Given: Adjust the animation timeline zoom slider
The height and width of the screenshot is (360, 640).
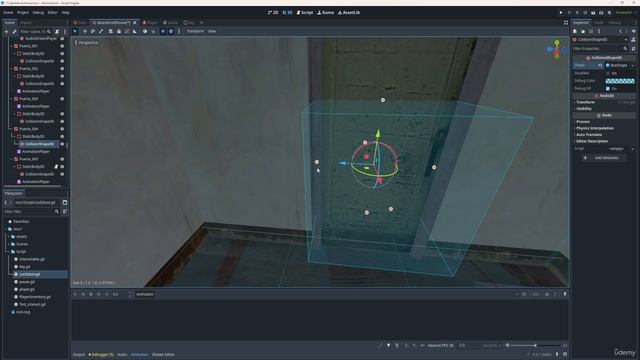Looking at the screenshot, I should pos(536,346).
